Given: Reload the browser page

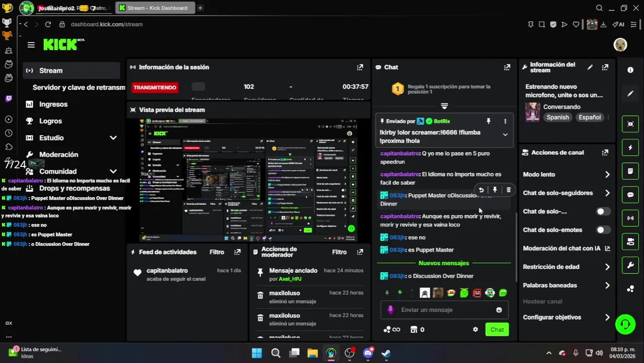Looking at the screenshot, I should tap(48, 24).
